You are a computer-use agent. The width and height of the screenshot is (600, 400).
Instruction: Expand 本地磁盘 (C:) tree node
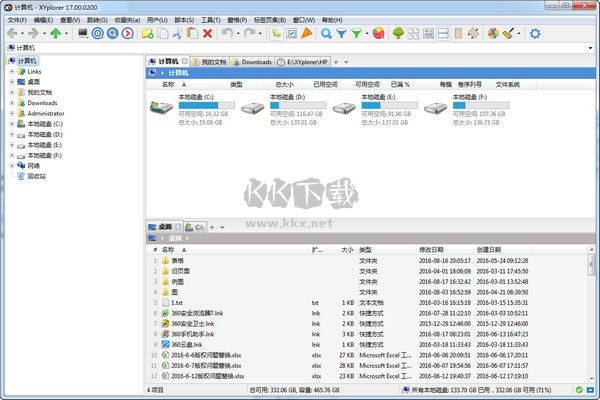point(12,124)
